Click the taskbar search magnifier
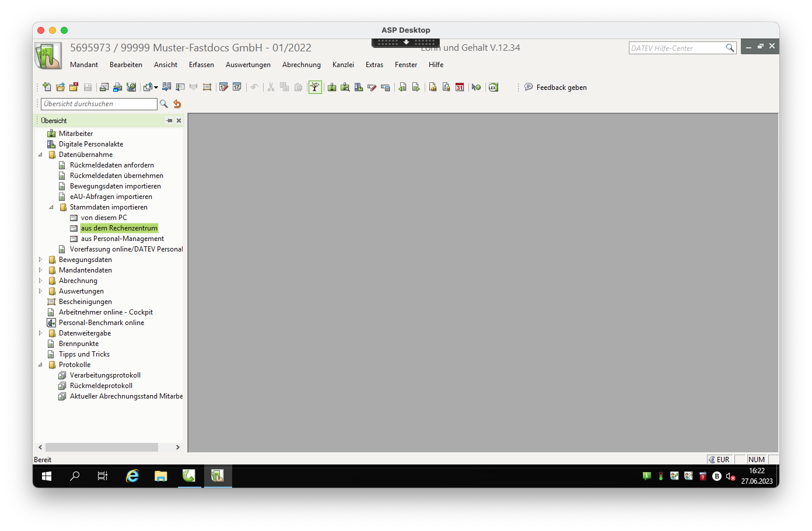The height and width of the screenshot is (531, 812). (x=75, y=476)
